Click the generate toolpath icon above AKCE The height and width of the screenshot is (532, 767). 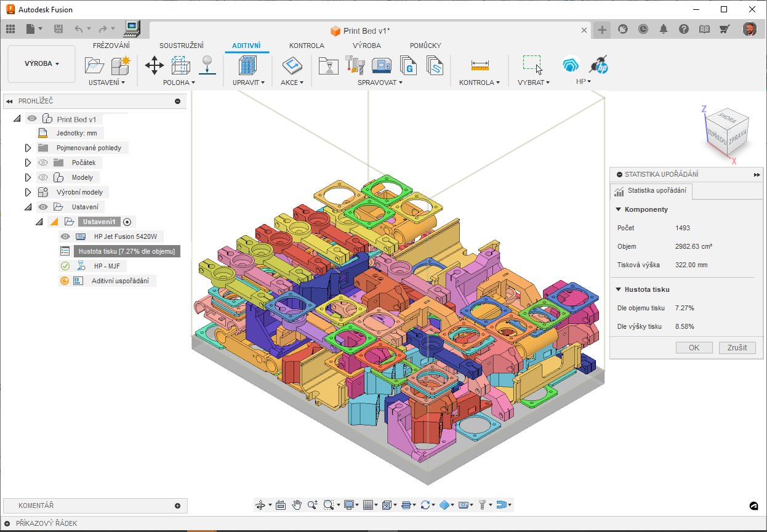291,65
